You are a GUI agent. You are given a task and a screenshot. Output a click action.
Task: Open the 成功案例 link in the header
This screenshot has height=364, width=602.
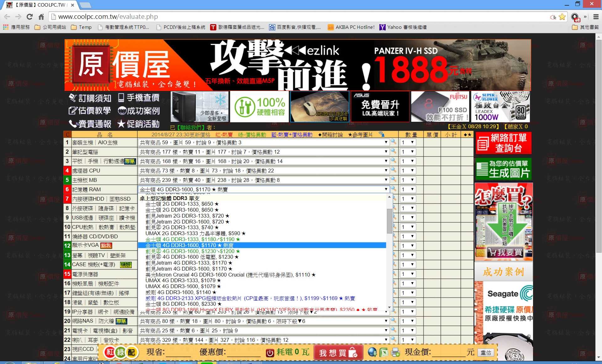tap(139, 111)
